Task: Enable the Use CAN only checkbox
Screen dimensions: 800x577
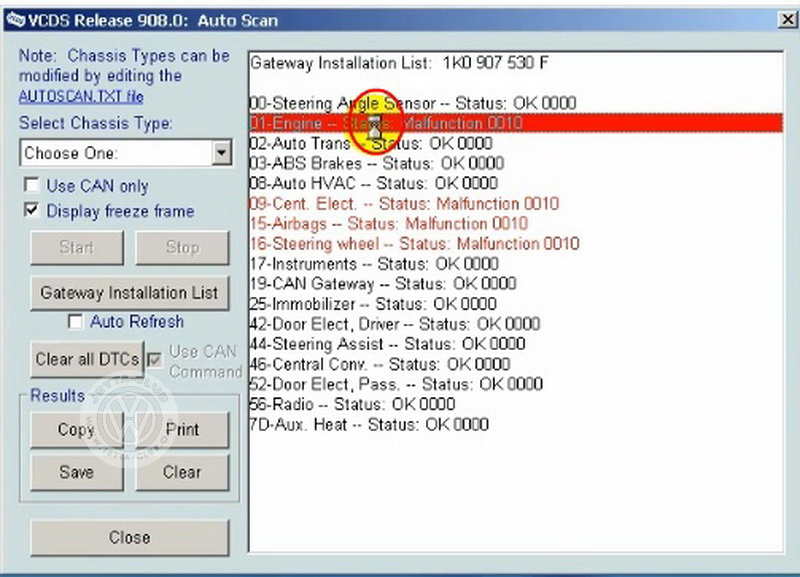Action: coord(32,185)
